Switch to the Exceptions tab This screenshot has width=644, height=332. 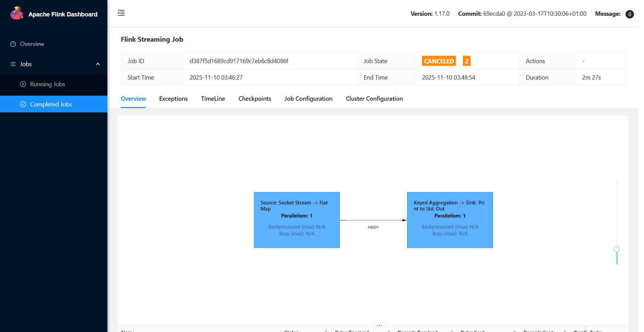click(173, 99)
